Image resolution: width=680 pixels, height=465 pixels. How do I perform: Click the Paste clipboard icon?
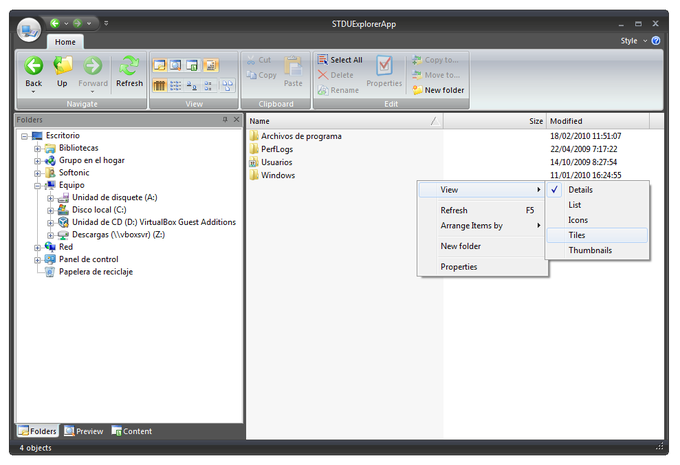pos(293,66)
